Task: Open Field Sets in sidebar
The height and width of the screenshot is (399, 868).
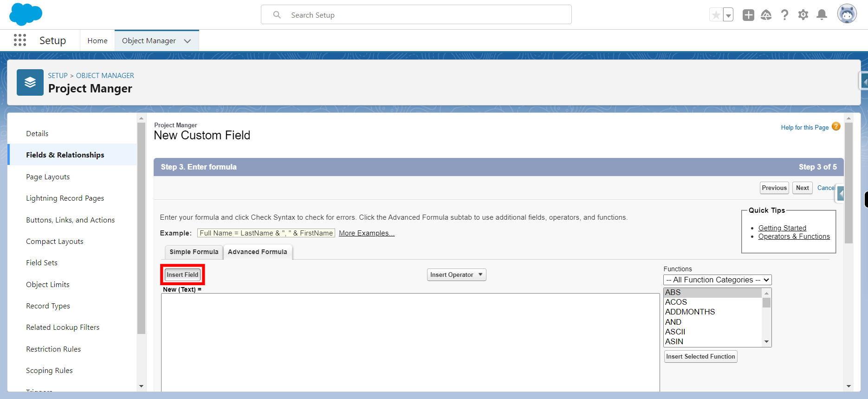Action: [42, 262]
